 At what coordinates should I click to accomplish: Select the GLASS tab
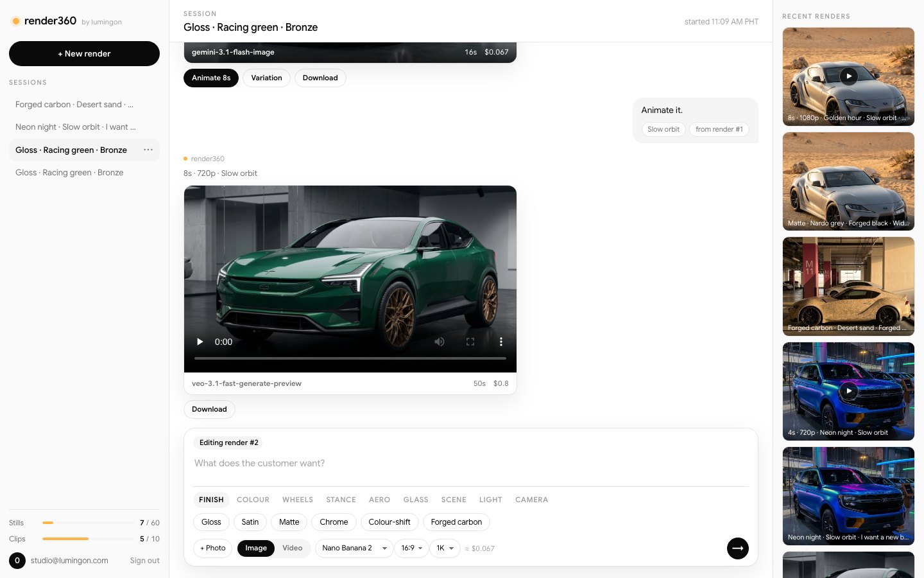[416, 500]
